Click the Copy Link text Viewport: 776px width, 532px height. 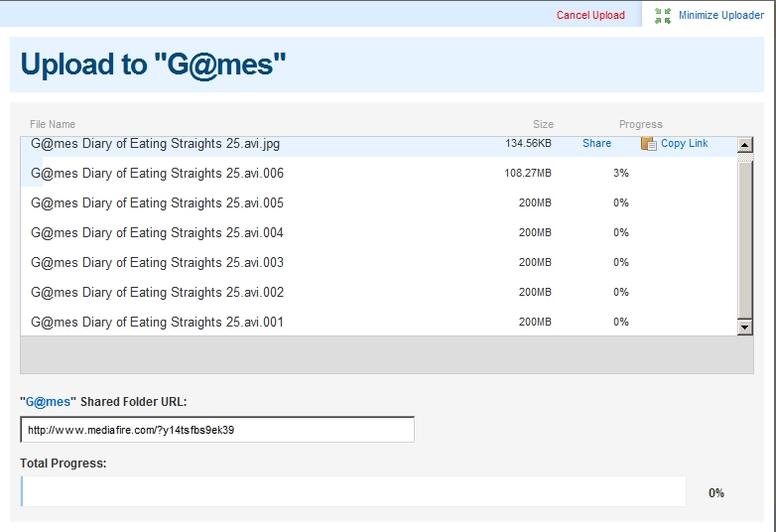pos(684,144)
